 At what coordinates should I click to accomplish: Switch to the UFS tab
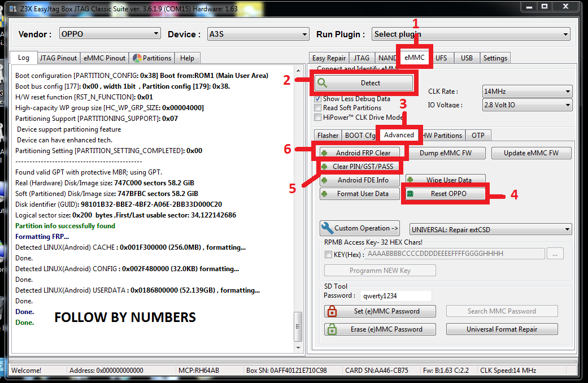441,58
